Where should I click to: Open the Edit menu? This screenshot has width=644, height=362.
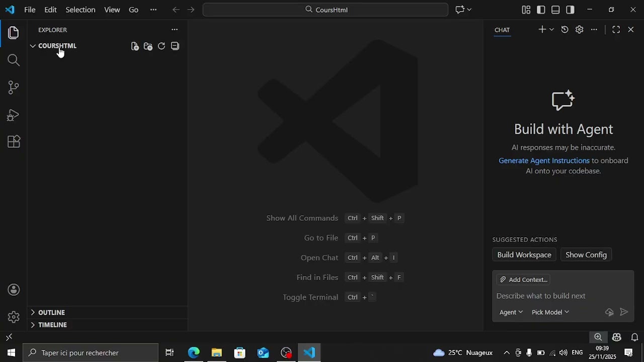pos(50,10)
